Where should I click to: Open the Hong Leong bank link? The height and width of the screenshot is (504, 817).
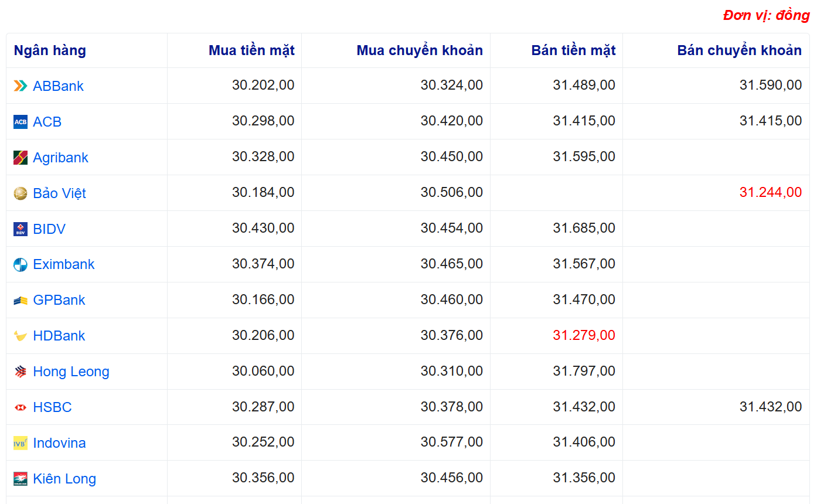pyautogui.click(x=71, y=372)
